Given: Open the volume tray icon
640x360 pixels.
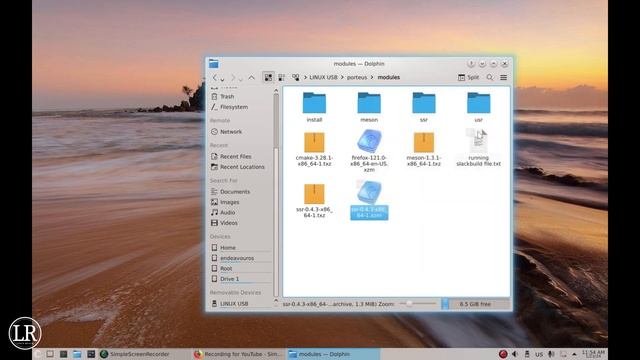Looking at the screenshot, I should [515, 354].
